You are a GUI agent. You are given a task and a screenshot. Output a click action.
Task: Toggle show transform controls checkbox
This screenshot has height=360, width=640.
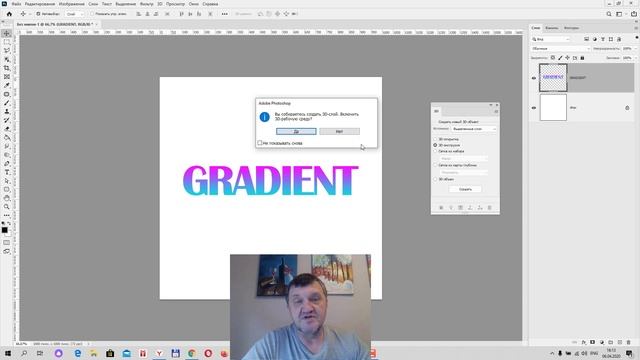[92, 14]
